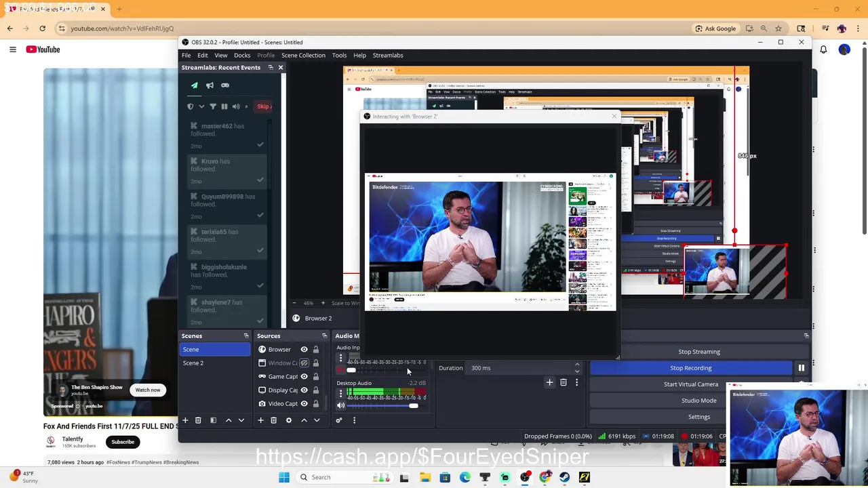Screen dimensions: 868x488
Task: Pause the recording with pause icon
Action: tap(802, 368)
